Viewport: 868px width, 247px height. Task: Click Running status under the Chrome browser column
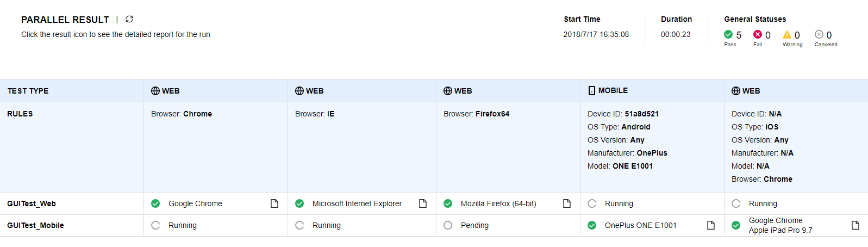182,225
